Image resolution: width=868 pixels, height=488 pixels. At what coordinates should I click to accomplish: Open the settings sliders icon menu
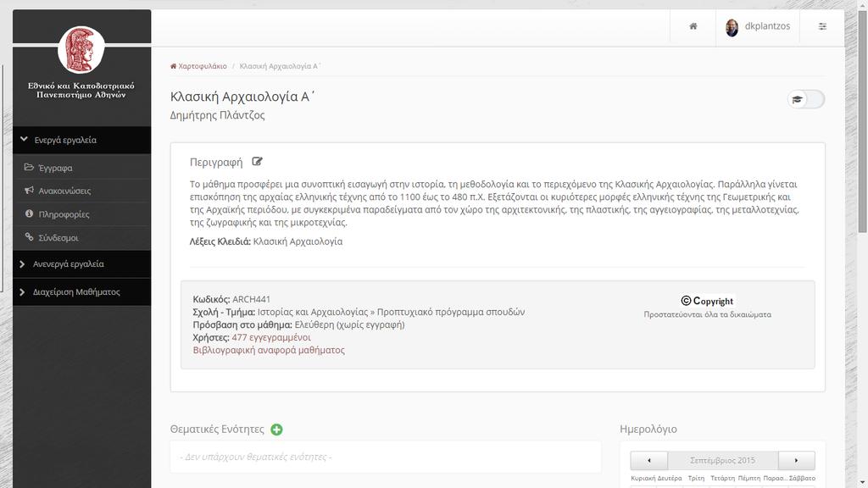click(822, 26)
